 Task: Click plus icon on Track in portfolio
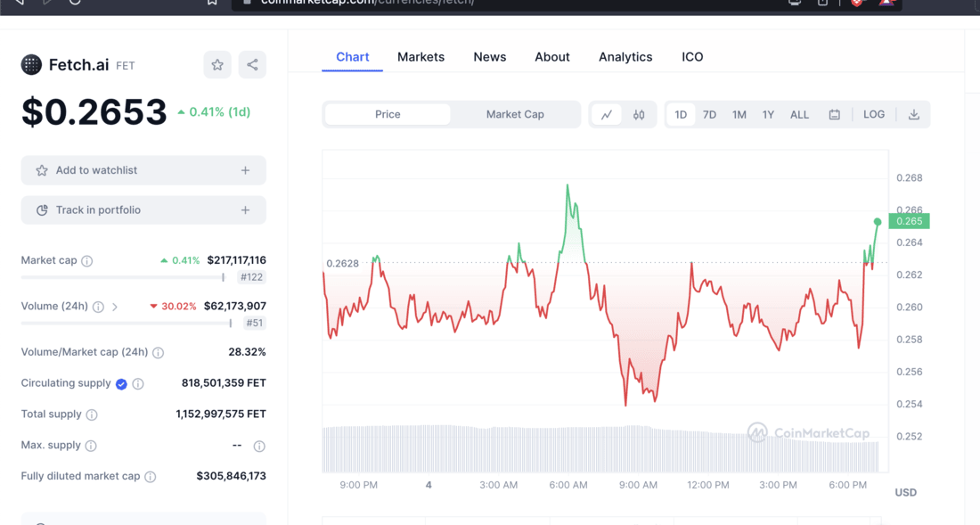(246, 210)
